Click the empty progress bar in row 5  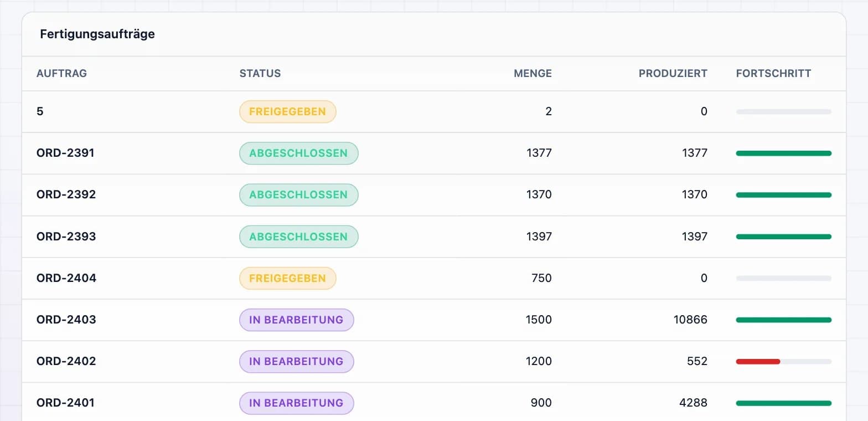pyautogui.click(x=784, y=111)
